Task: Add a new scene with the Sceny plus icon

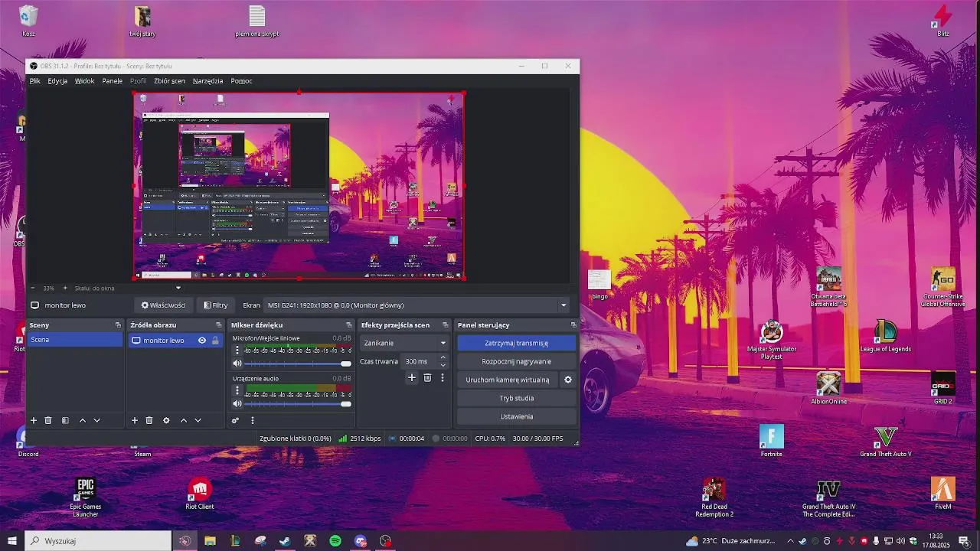Action: coord(34,420)
